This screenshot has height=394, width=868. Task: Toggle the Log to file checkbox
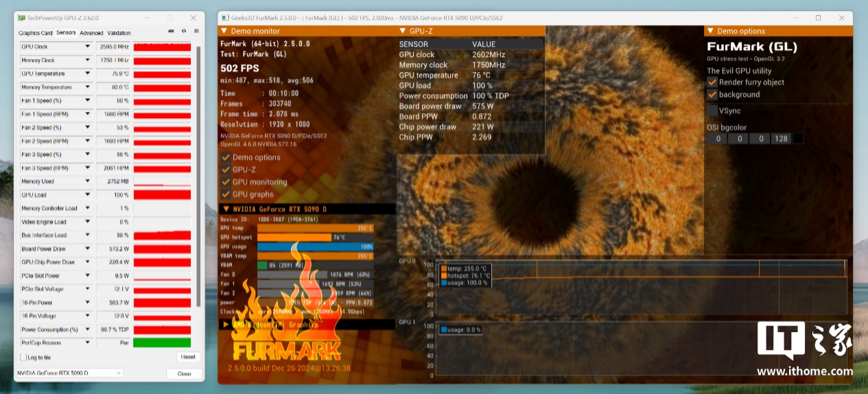24,358
